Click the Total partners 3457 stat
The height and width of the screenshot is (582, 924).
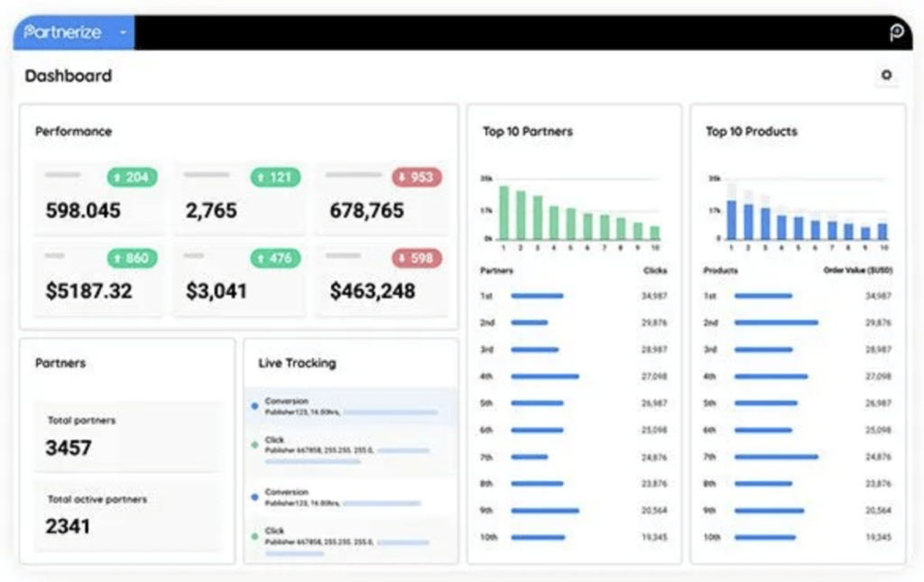point(77,436)
